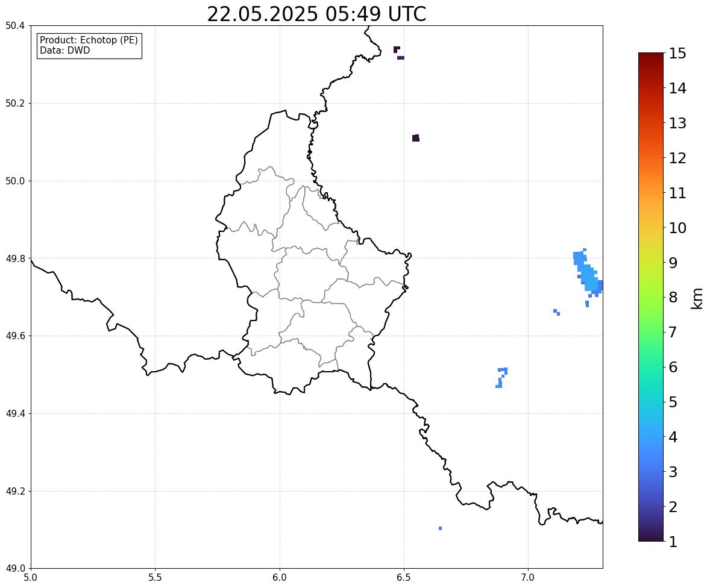This screenshot has width=710, height=588.
Task: Click the 'Product: Echotop (PE)' legend text
Action: (x=89, y=40)
